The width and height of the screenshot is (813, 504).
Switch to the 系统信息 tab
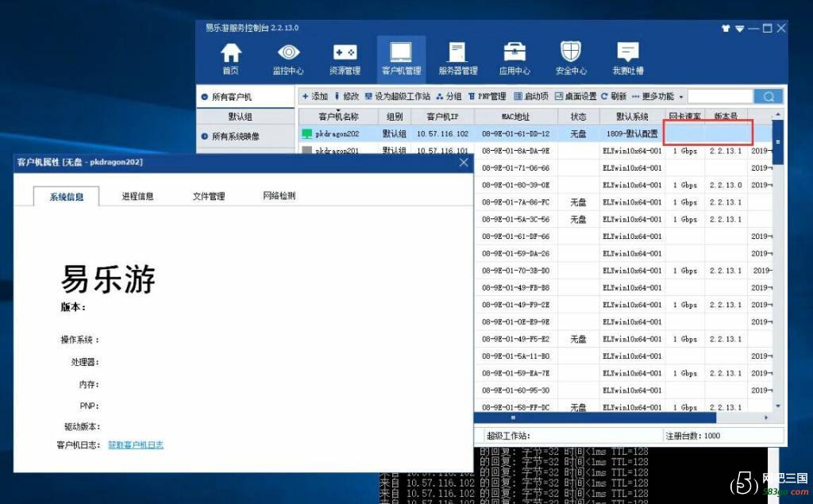67,197
